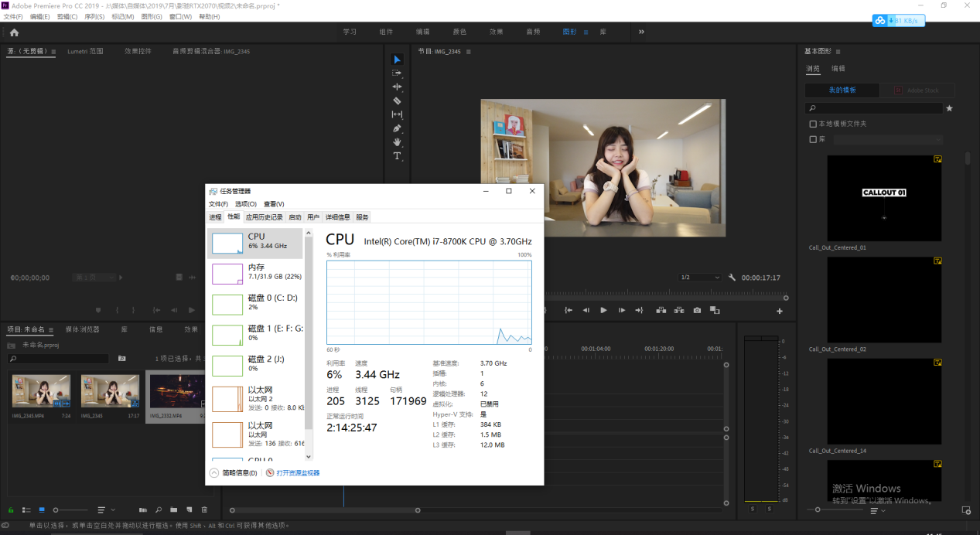Click the trash Clear icon in Project panel
Image resolution: width=980 pixels, height=535 pixels.
(204, 510)
